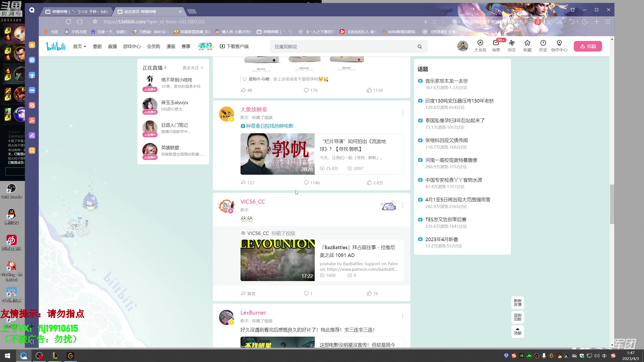Open 番剧 in navigation bar
The image size is (644, 362).
coord(97,46)
